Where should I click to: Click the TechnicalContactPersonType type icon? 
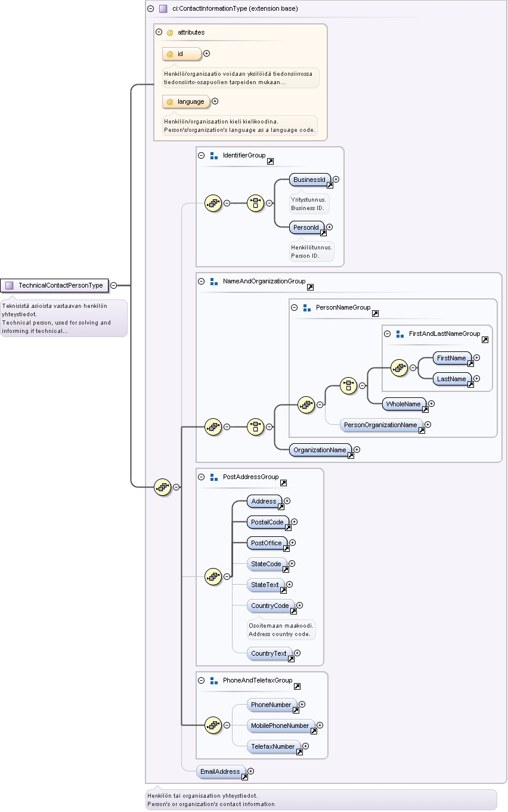9,285
